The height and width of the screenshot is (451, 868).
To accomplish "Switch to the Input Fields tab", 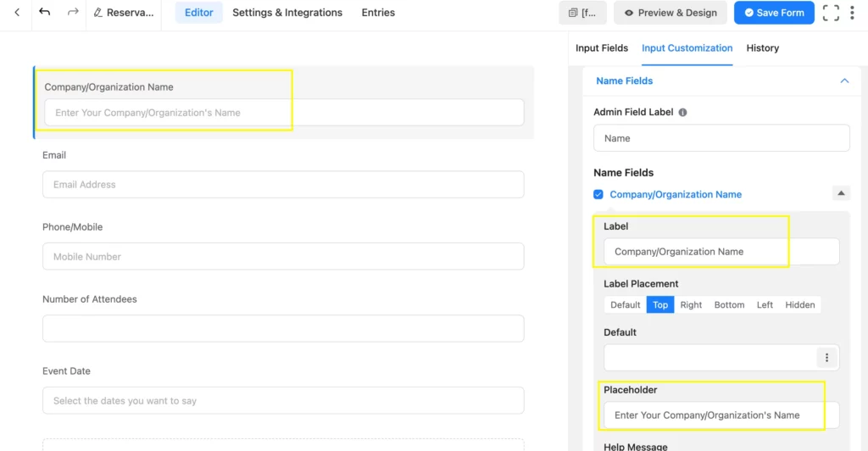I will pyautogui.click(x=602, y=48).
